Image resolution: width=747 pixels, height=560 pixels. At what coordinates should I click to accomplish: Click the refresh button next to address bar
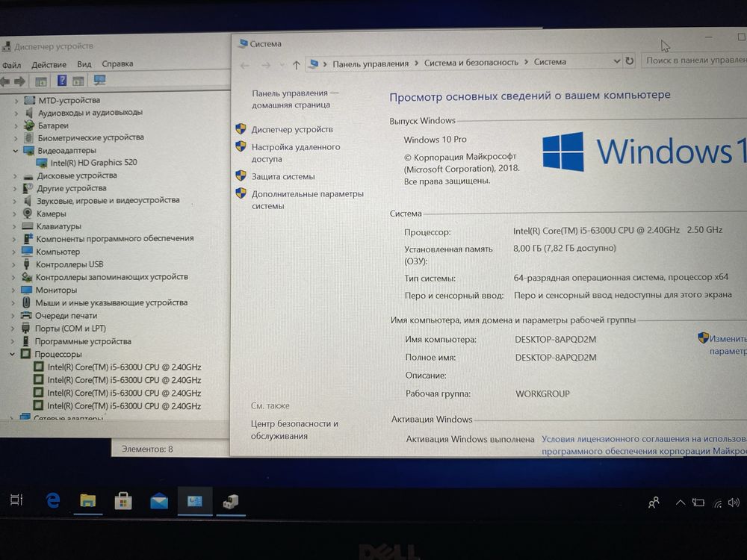coord(629,61)
